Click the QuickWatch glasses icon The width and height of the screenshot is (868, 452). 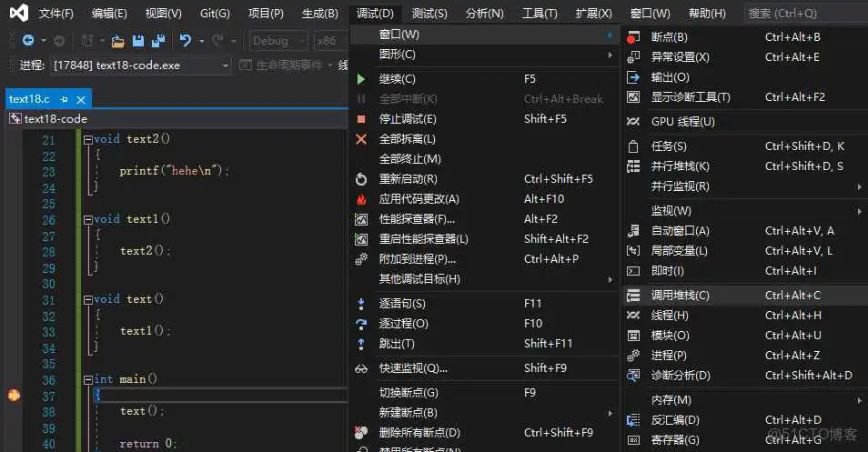pyautogui.click(x=361, y=368)
